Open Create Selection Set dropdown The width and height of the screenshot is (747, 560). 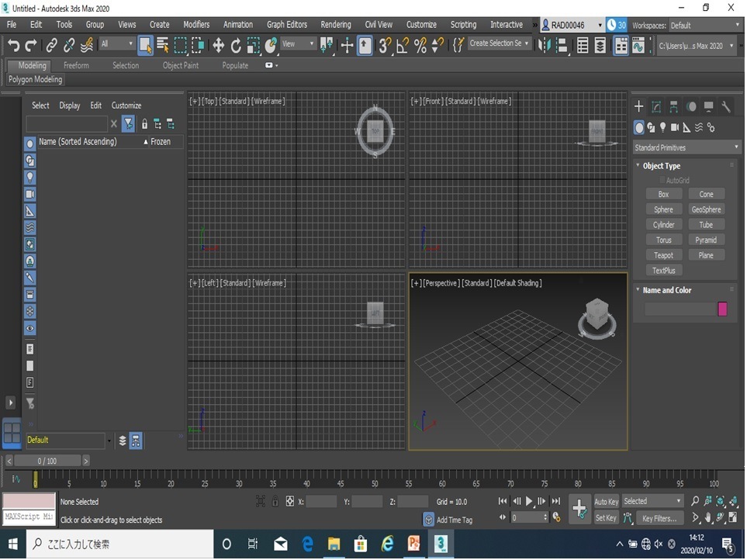coord(499,43)
